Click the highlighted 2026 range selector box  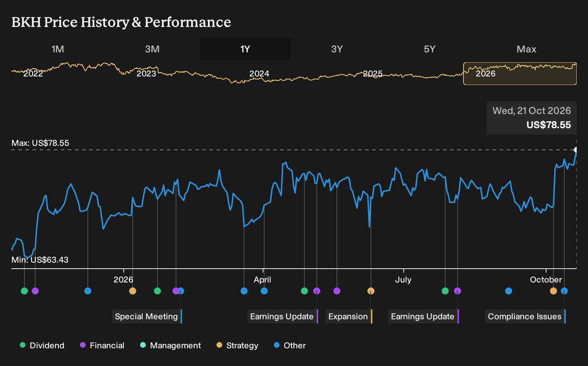[520, 74]
